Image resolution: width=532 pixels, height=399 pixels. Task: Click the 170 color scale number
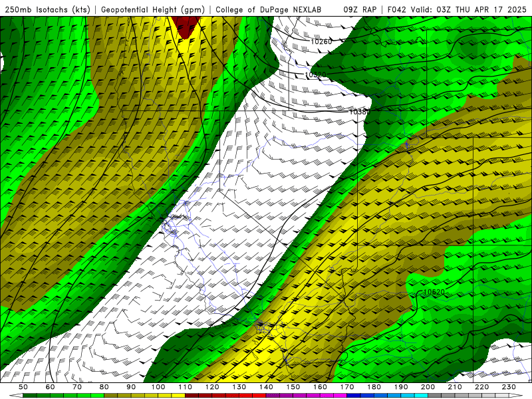(x=347, y=387)
